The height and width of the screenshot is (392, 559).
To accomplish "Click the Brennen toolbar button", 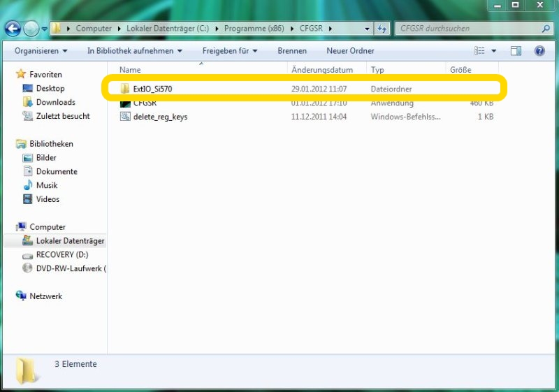I will (x=291, y=51).
